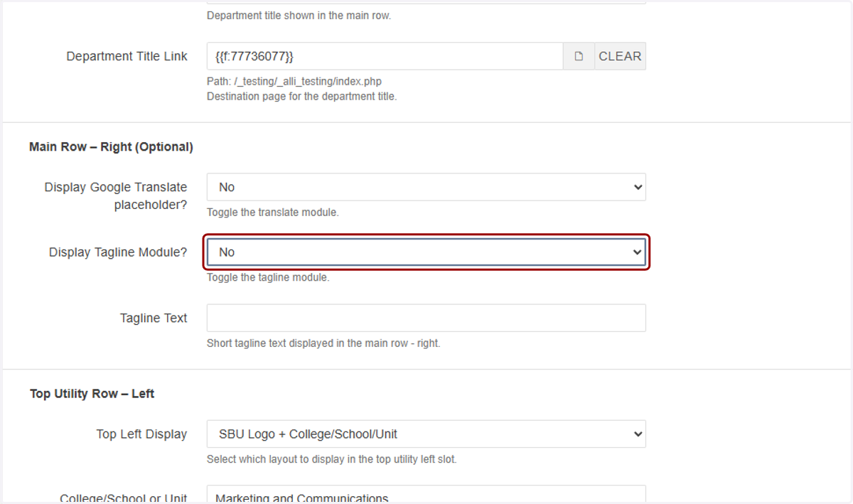The height and width of the screenshot is (504, 853).
Task: Click the 'Short tagline text displayed' hint
Action: (x=323, y=343)
